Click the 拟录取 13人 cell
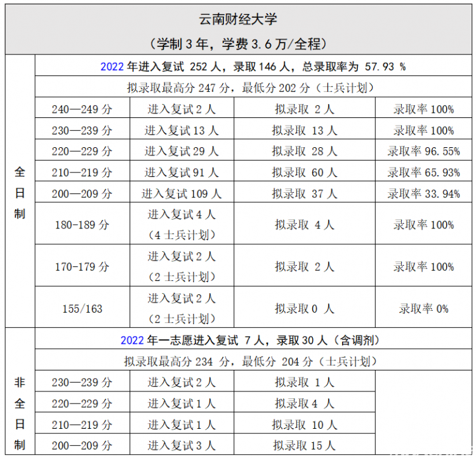This screenshot has width=476, height=458. pos(305,129)
